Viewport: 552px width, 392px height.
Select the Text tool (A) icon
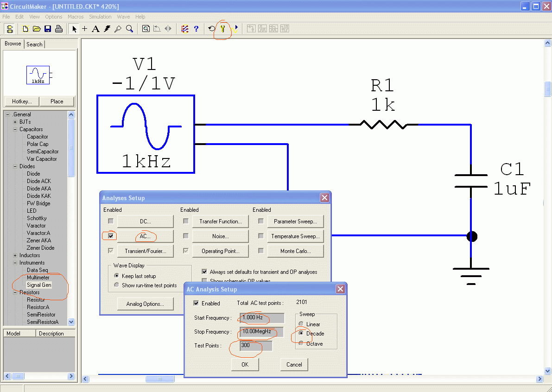click(95, 29)
